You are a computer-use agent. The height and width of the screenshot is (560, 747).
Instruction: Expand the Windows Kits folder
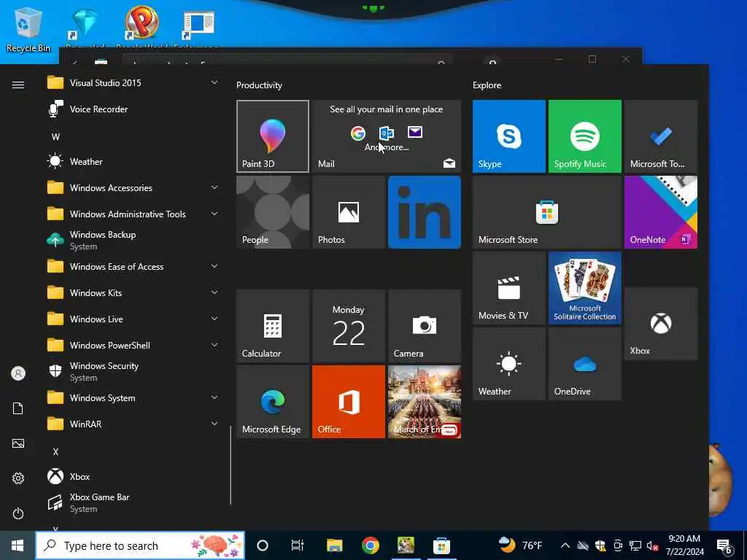click(133, 292)
